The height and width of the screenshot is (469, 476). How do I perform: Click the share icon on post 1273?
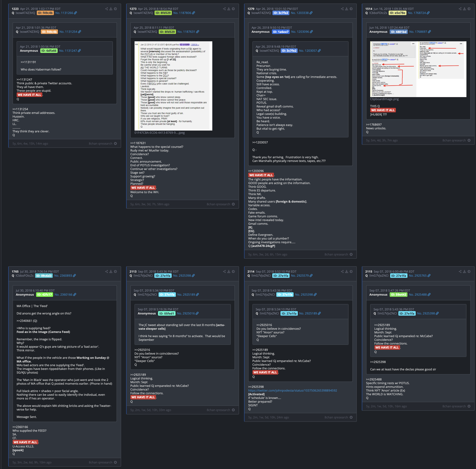pos(224,9)
